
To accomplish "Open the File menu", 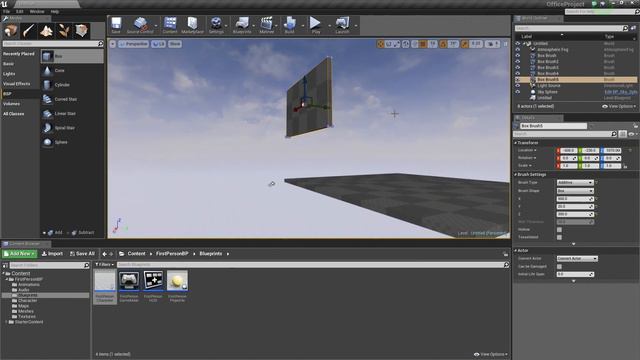I will point(6,11).
